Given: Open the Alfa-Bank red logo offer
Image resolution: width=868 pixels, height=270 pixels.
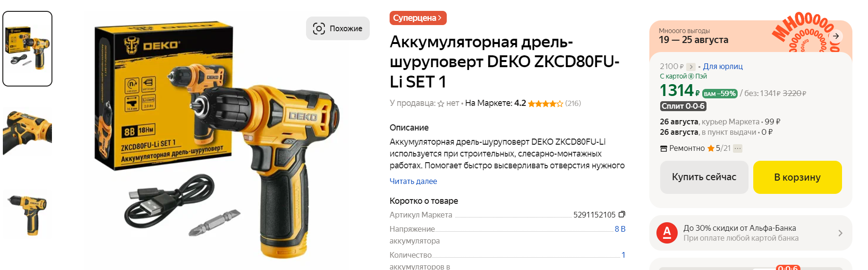Looking at the screenshot, I should 667,233.
